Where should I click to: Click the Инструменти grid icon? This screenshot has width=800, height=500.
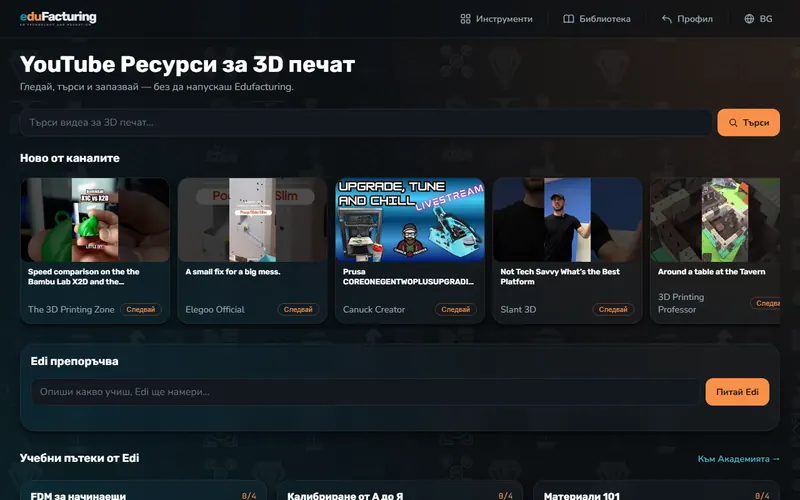465,19
